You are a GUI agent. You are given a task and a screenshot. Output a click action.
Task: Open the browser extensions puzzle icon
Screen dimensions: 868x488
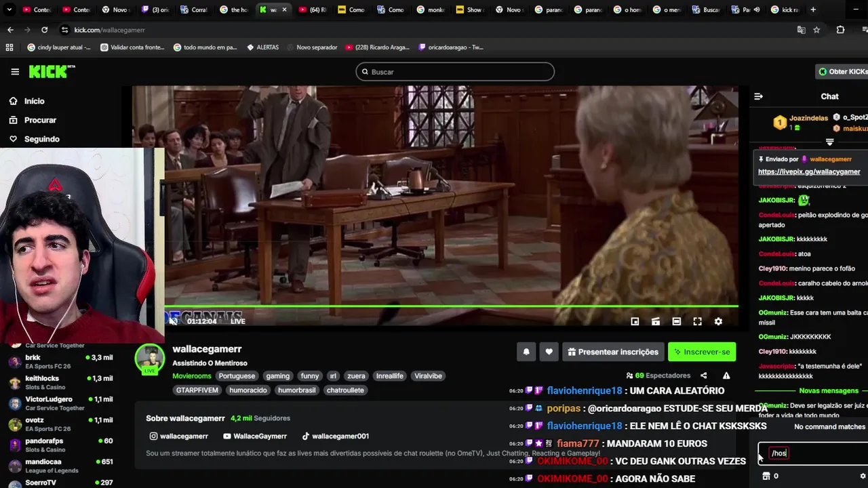coord(840,30)
